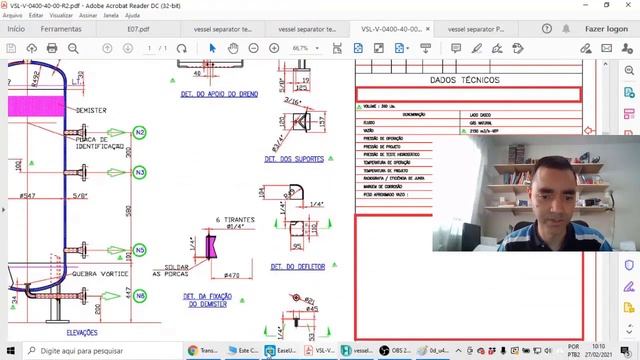The image size is (640, 360).
Task: Switch to the vessel separator P... tab
Action: pos(476,29)
